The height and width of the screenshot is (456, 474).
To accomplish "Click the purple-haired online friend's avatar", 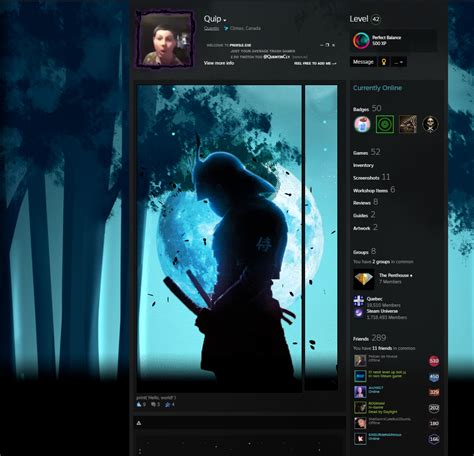I will tap(360, 392).
